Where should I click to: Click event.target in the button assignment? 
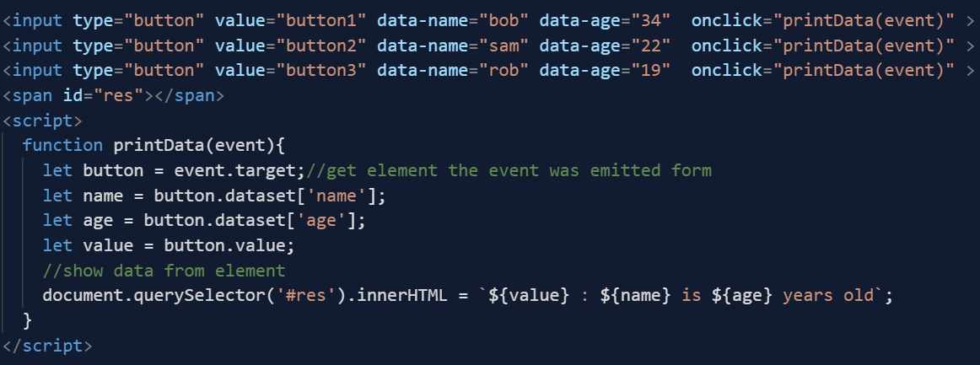tap(238, 170)
